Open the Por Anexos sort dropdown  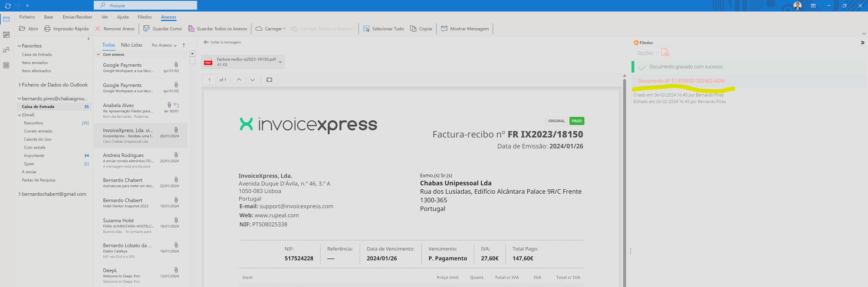point(164,45)
